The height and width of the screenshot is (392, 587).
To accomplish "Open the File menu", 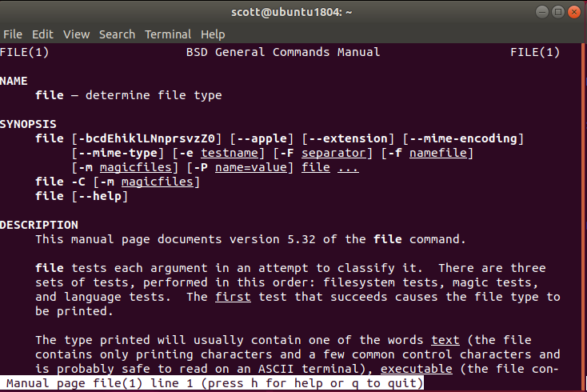I will pos(13,34).
